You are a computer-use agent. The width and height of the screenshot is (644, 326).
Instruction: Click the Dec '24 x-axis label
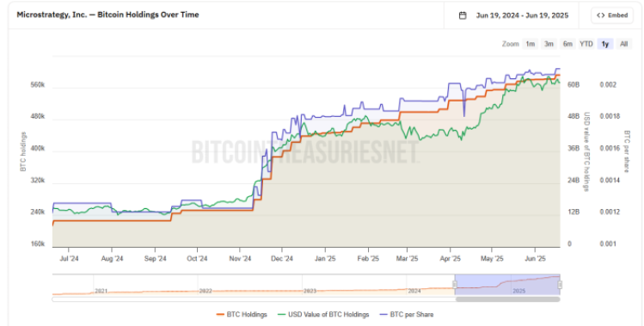tap(282, 259)
